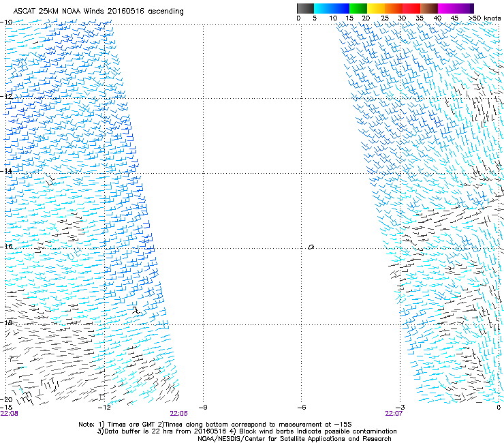Screen dimensions: 504x443
Task: Click the note "Times are GMT" line
Action: coord(215,425)
